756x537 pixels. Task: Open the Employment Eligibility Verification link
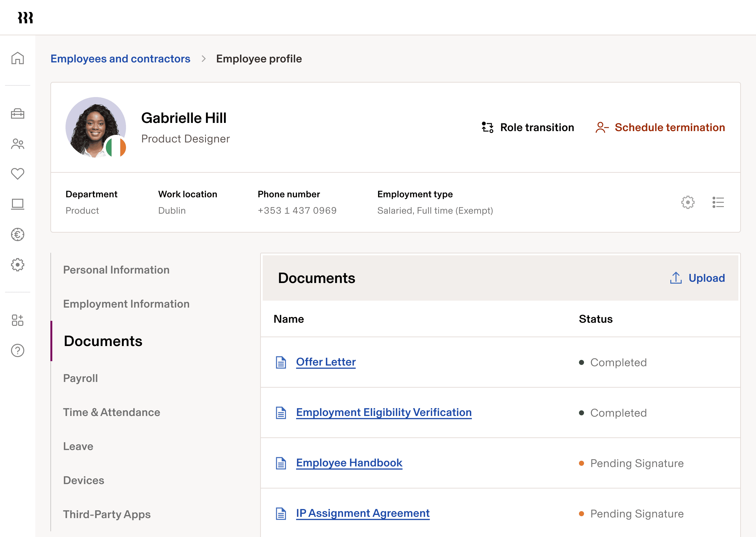point(384,412)
